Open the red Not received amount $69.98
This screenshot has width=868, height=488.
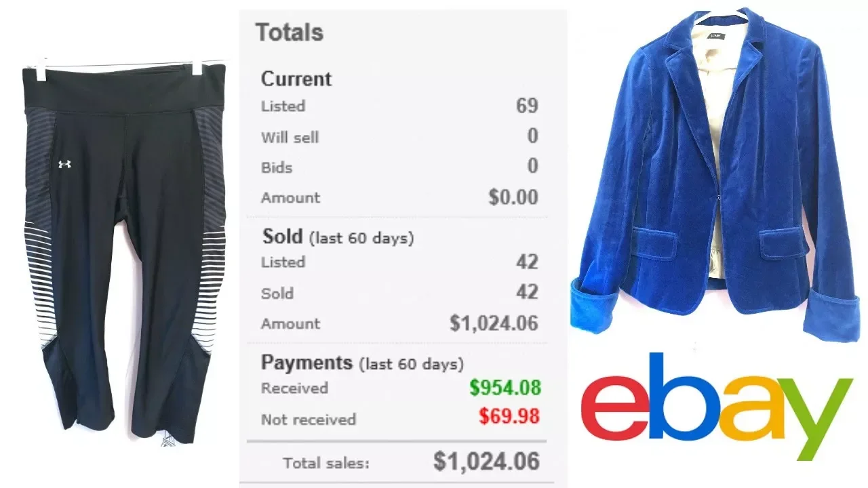point(509,416)
